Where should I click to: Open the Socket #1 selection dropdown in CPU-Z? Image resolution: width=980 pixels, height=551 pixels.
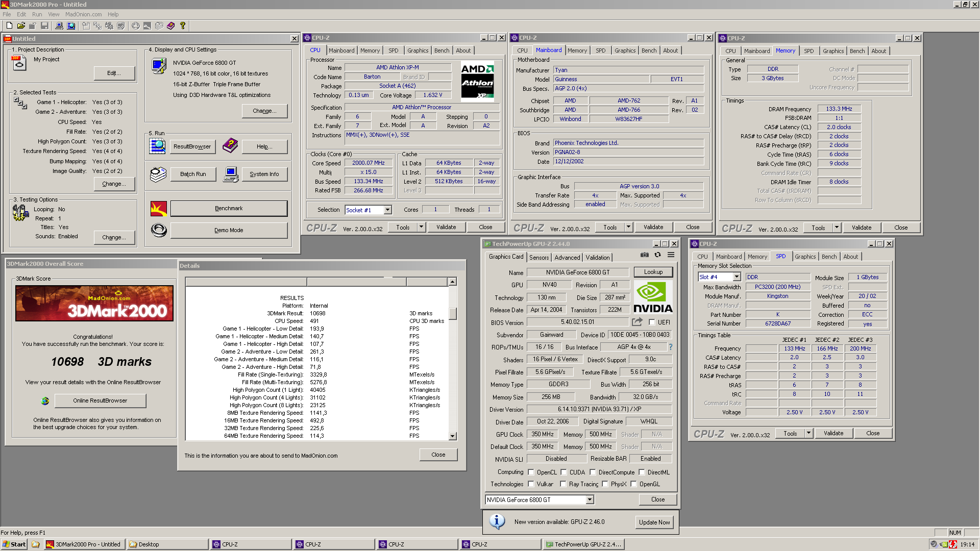point(387,210)
